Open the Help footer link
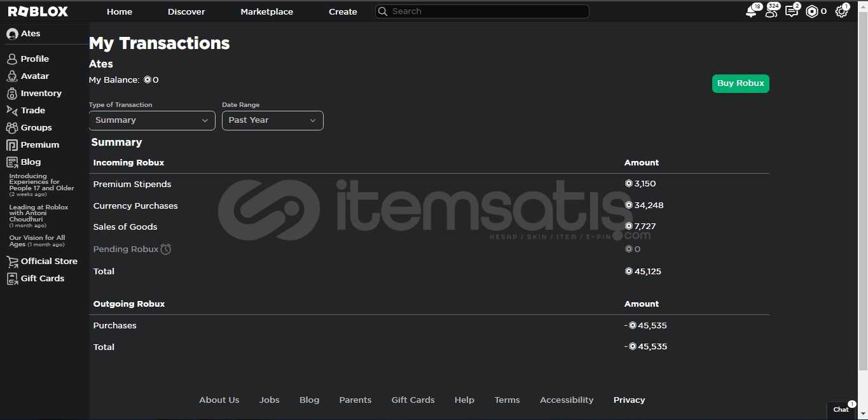 464,400
